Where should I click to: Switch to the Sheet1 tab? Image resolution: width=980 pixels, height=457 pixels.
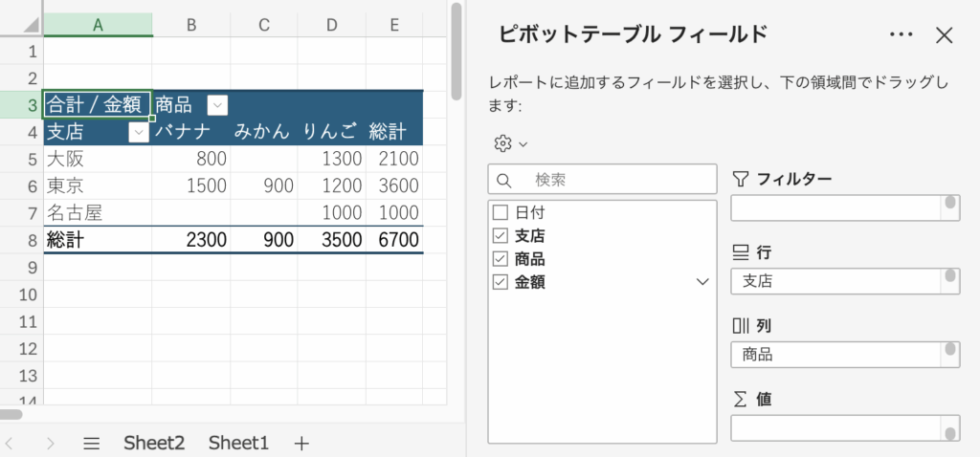tap(238, 443)
